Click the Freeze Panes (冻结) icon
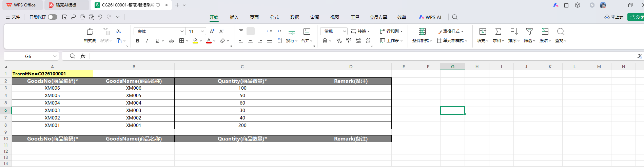 pos(545,32)
